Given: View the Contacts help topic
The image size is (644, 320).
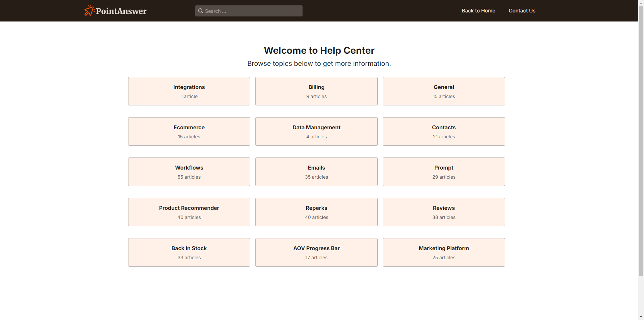Looking at the screenshot, I should click(x=444, y=131).
